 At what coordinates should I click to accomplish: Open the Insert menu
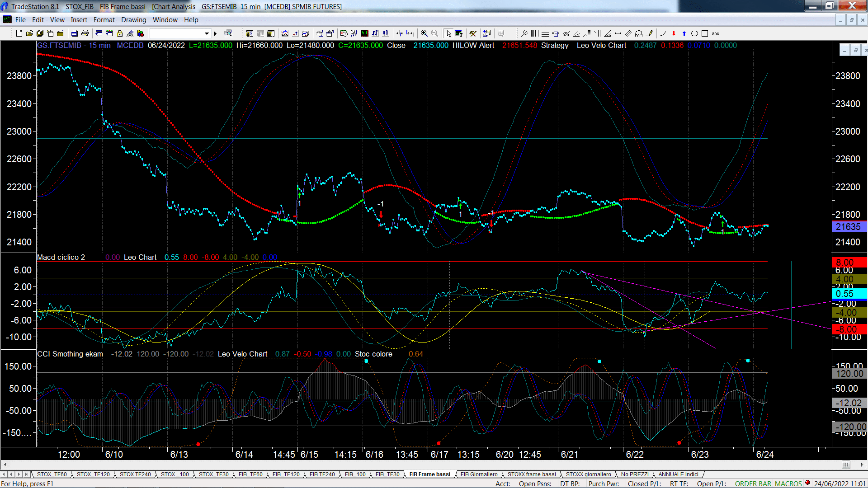(x=79, y=20)
